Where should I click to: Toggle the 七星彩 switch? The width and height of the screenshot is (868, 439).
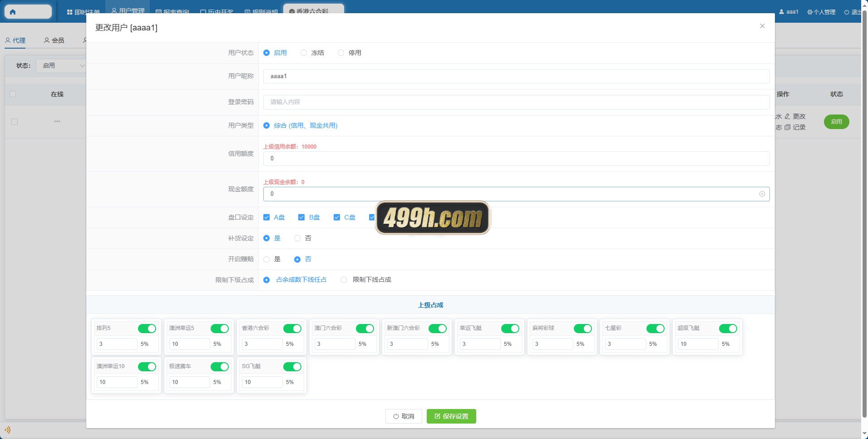coord(656,329)
